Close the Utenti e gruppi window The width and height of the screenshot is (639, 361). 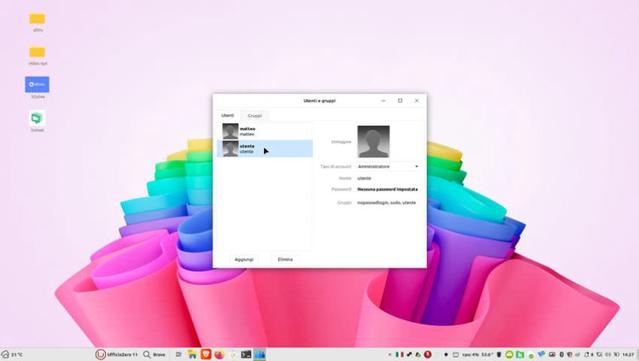coord(416,101)
